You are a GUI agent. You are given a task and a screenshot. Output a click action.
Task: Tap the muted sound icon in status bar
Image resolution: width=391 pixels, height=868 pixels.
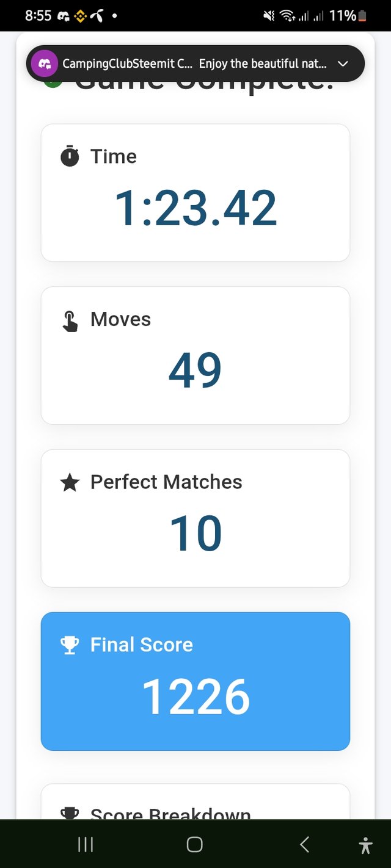click(x=269, y=16)
